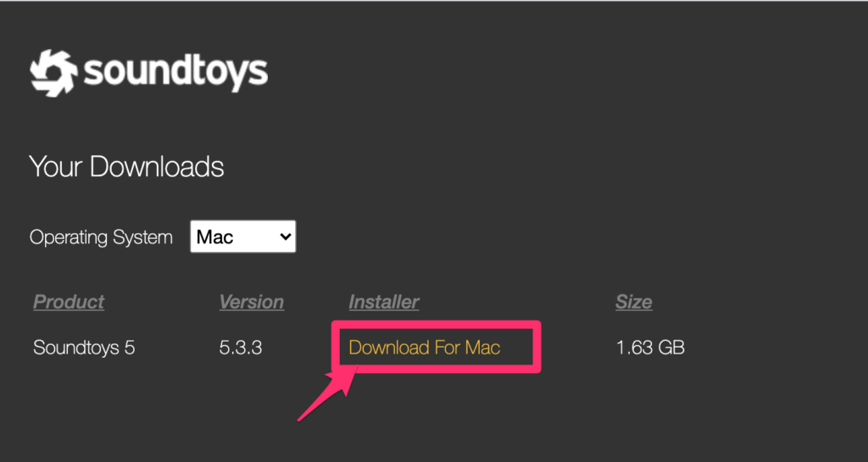Click the chevron arrow in the Mac selector

point(285,237)
